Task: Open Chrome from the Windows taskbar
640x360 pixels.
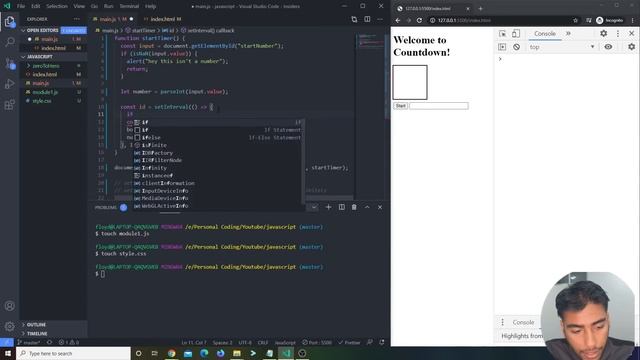Action: 171,353
